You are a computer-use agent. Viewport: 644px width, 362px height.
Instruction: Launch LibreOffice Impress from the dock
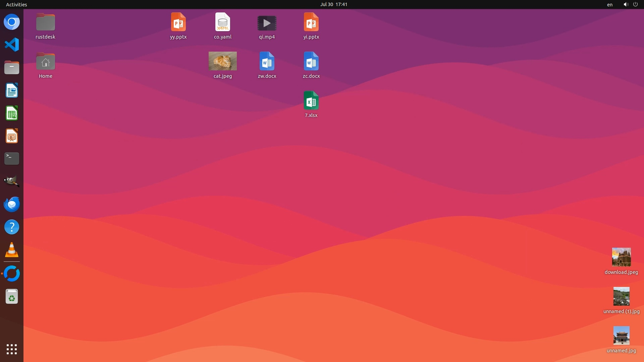(12, 136)
